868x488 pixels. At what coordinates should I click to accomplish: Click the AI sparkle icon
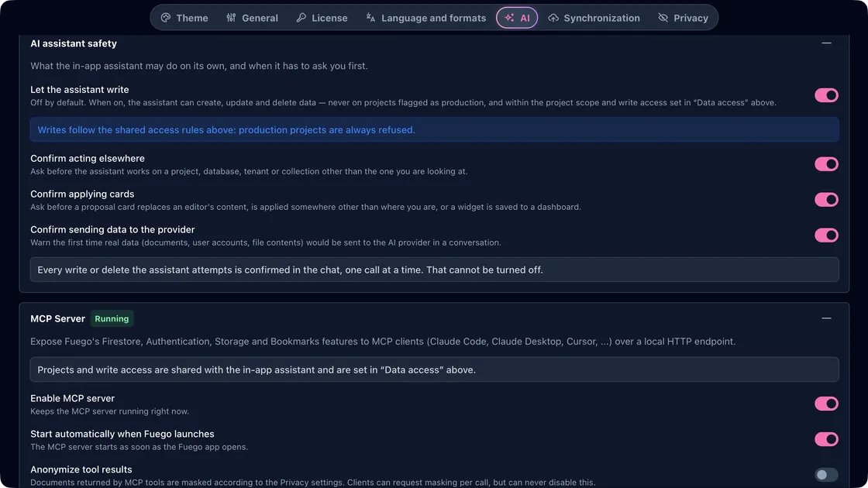pos(509,18)
